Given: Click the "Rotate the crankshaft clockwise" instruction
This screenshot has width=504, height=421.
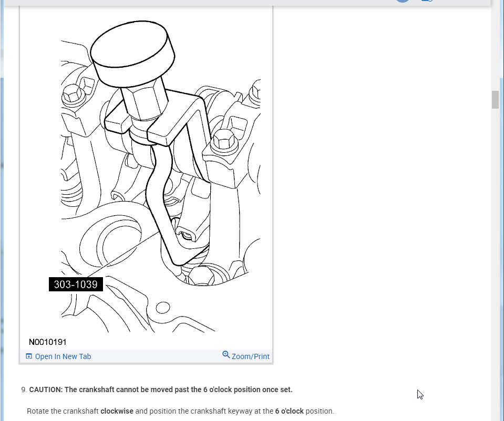Looking at the screenshot, I should click(180, 411).
